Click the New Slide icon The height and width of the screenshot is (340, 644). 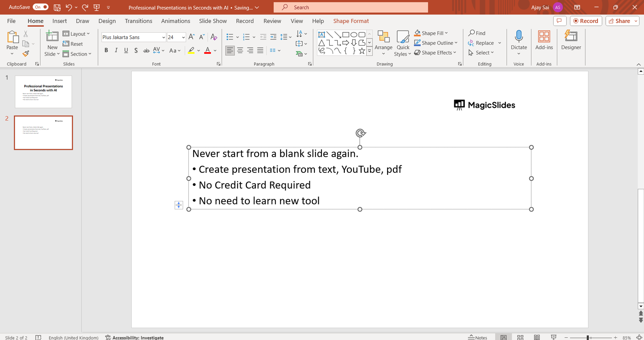tap(52, 37)
